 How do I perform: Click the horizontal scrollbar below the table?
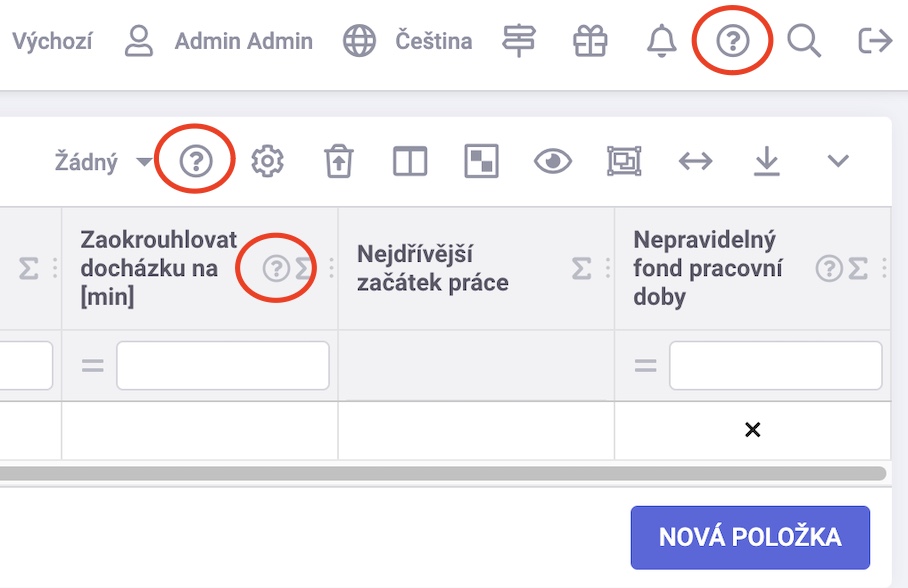(x=443, y=473)
